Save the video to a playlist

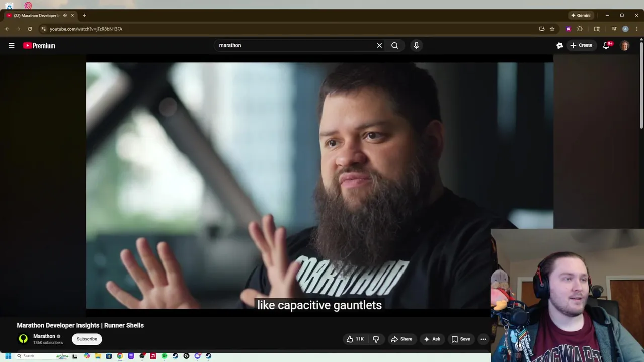[x=460, y=339]
